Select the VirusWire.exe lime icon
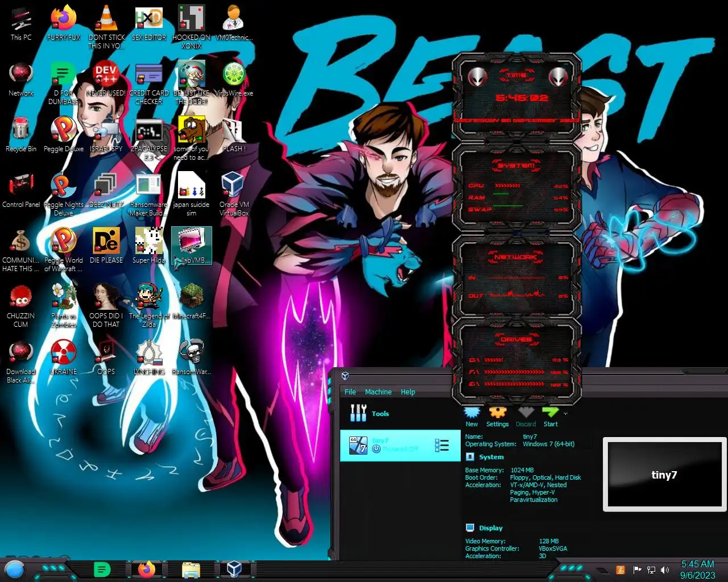 pos(234,80)
